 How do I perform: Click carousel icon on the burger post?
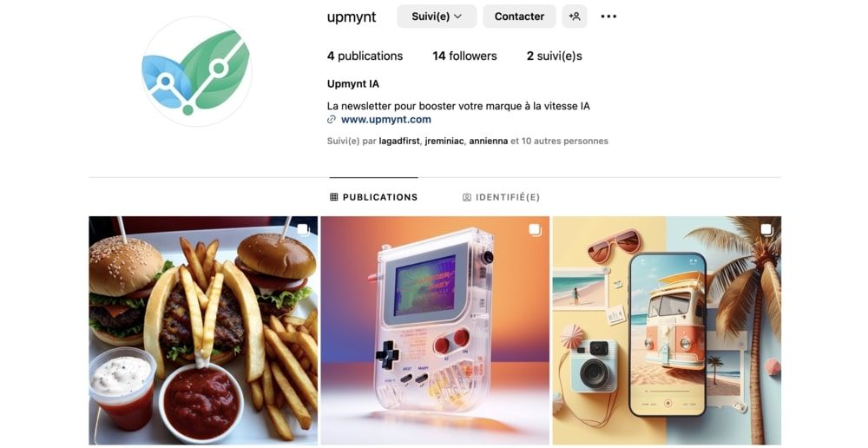[303, 230]
